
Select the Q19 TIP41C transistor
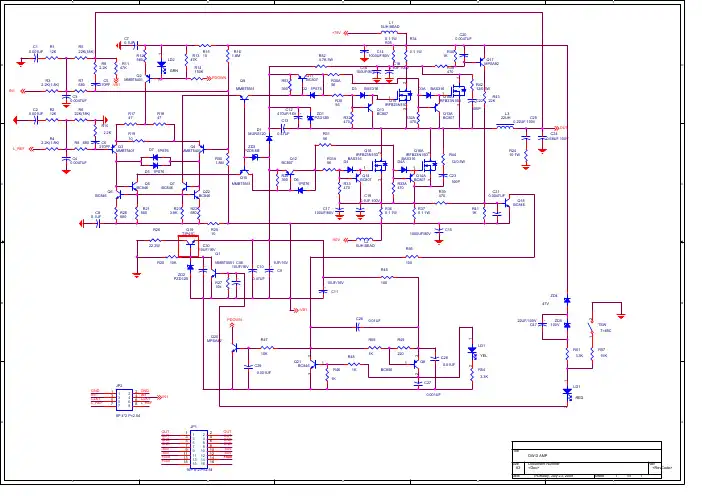coord(188,246)
